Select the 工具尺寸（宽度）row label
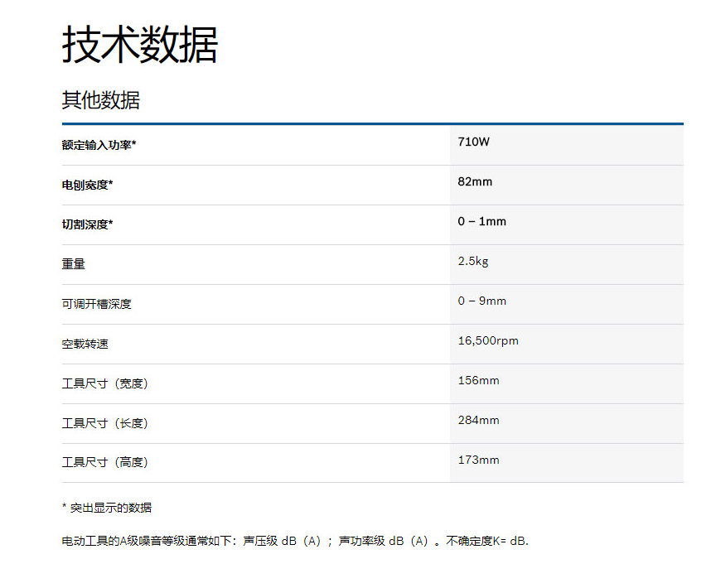The image size is (716, 588). point(104,383)
